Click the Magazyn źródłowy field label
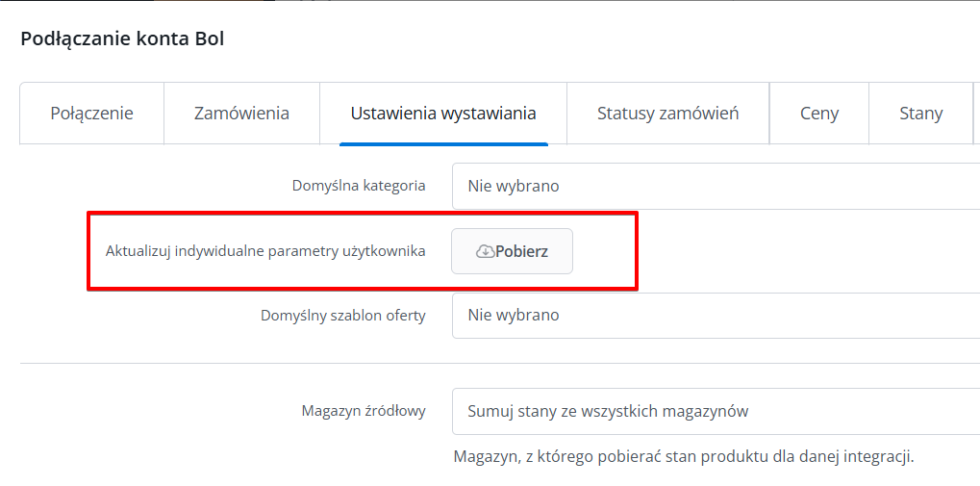The width and height of the screenshot is (980, 486). (x=364, y=411)
